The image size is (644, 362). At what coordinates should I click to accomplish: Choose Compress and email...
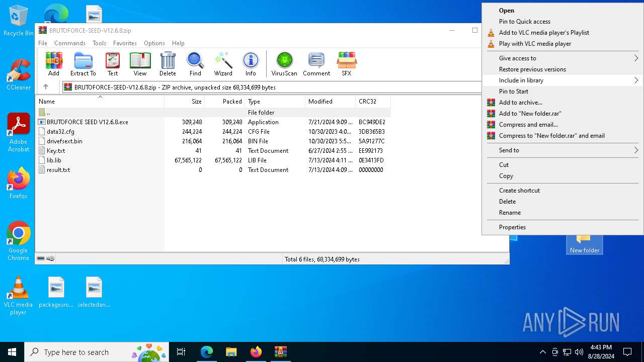click(x=562, y=125)
